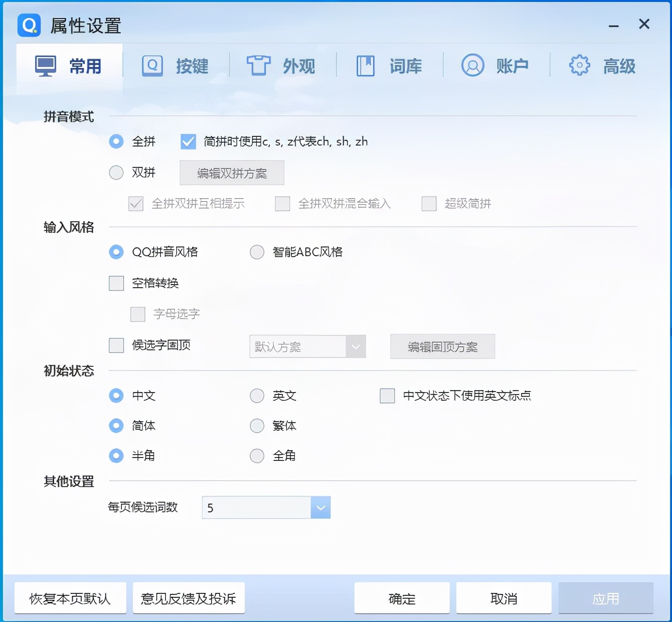Screen dimensions: 672x622
Task: Click the monitor icon on 常用 tab
Action: pyautogui.click(x=45, y=65)
